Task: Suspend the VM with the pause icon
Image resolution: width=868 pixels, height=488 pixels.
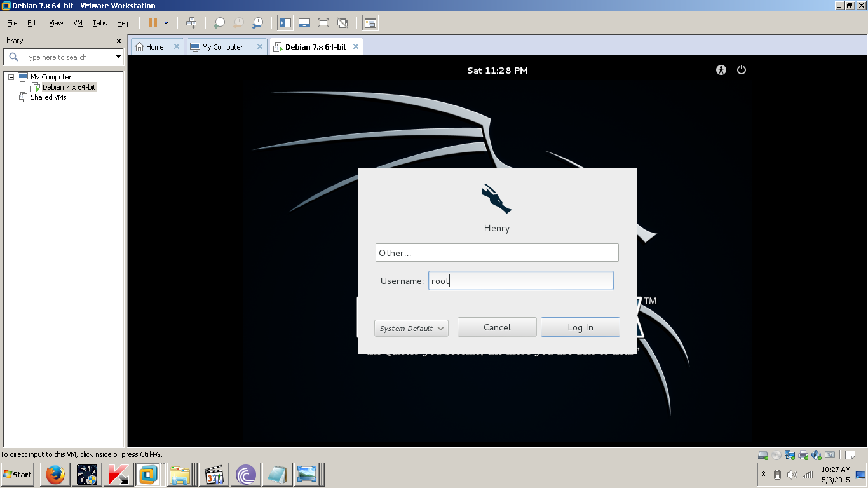Action: (x=153, y=23)
